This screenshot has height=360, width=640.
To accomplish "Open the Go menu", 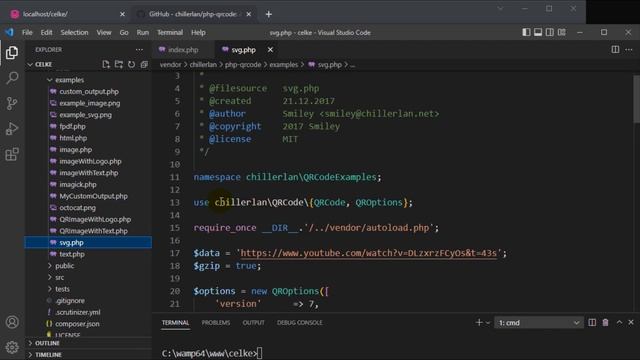I will tap(124, 32).
